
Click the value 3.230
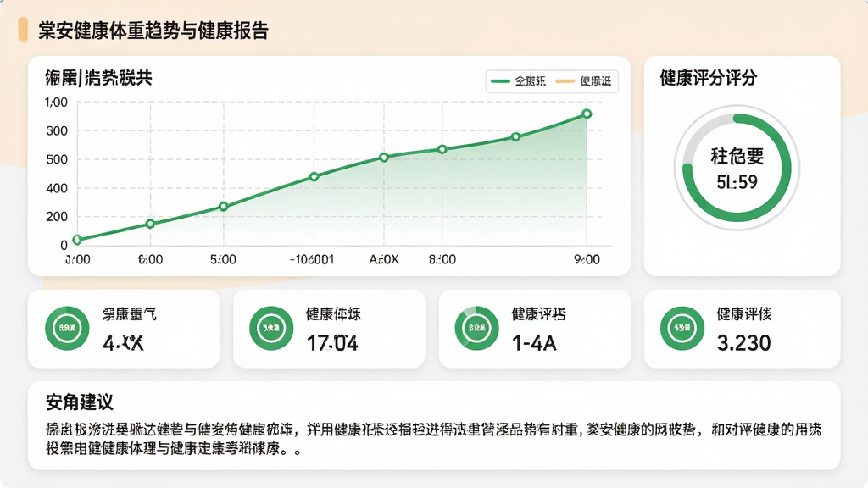click(x=744, y=343)
